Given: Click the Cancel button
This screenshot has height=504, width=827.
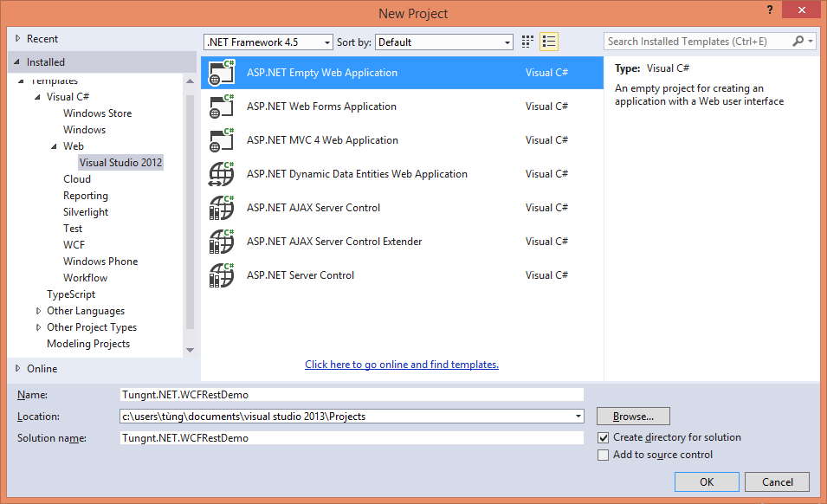Looking at the screenshot, I should (778, 481).
